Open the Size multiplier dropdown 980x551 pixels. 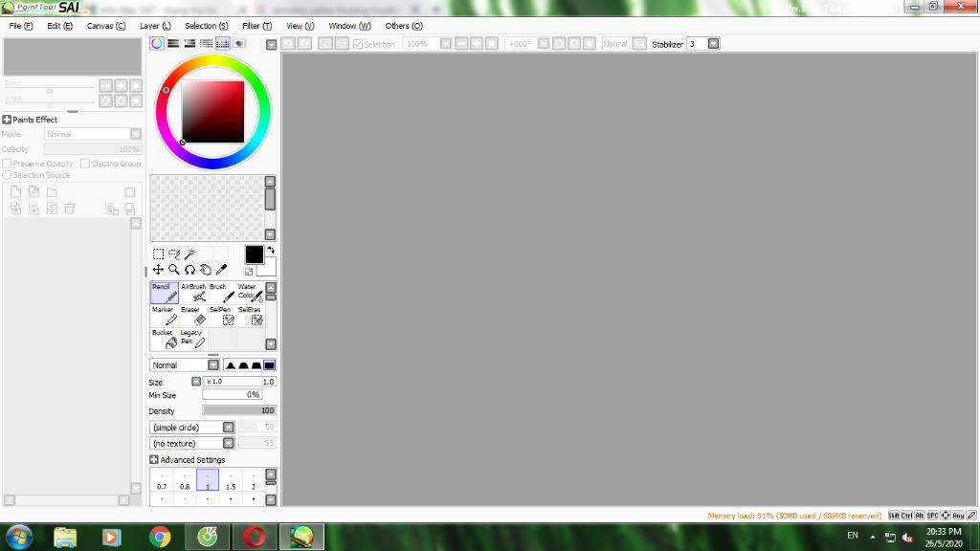tap(196, 381)
